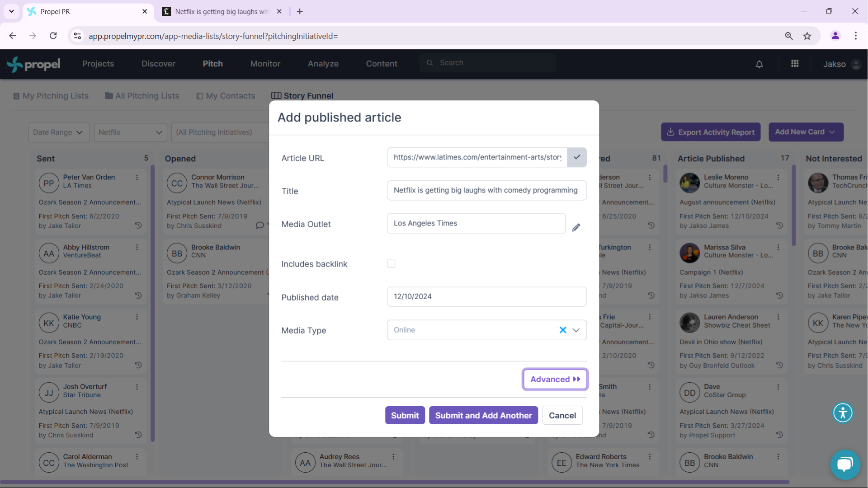Open Chrome profile icon
The image size is (868, 488).
pos(835,36)
